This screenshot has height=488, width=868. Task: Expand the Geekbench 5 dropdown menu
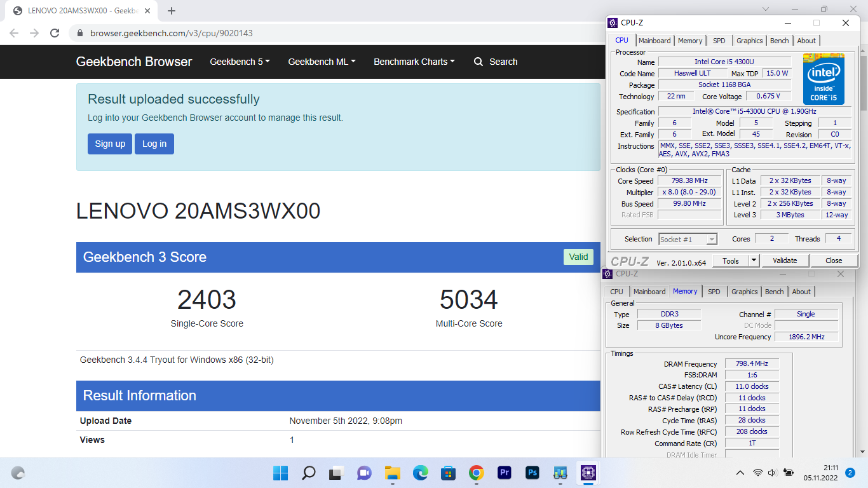[240, 62]
